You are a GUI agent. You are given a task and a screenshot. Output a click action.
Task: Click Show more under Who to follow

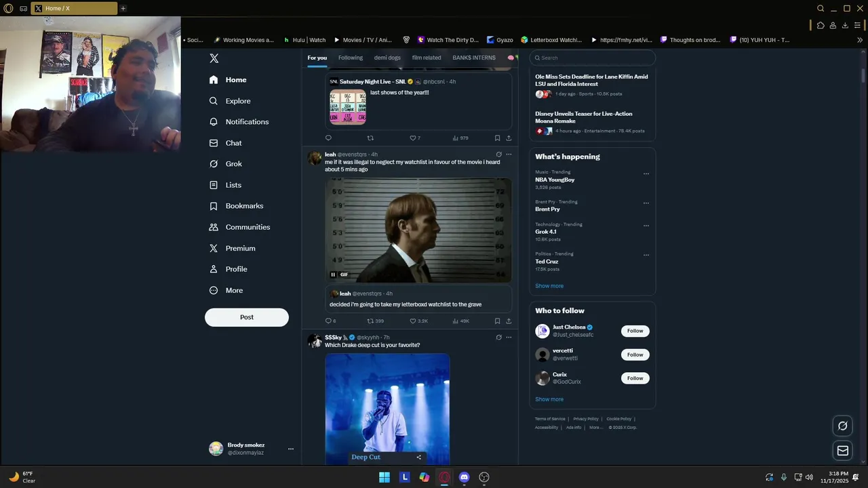coord(549,399)
